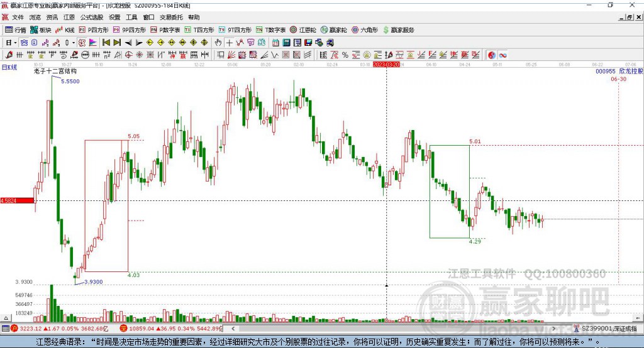Image resolution: width=644 pixels, height=348 pixels.
Task: Toggle the colorful flag chart icon
Action: tap(93, 43)
